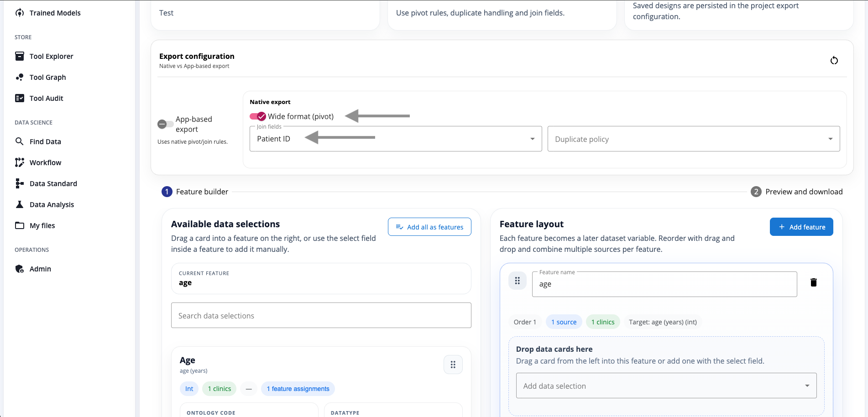
Task: Click the Order 1 chip
Action: pyautogui.click(x=525, y=322)
